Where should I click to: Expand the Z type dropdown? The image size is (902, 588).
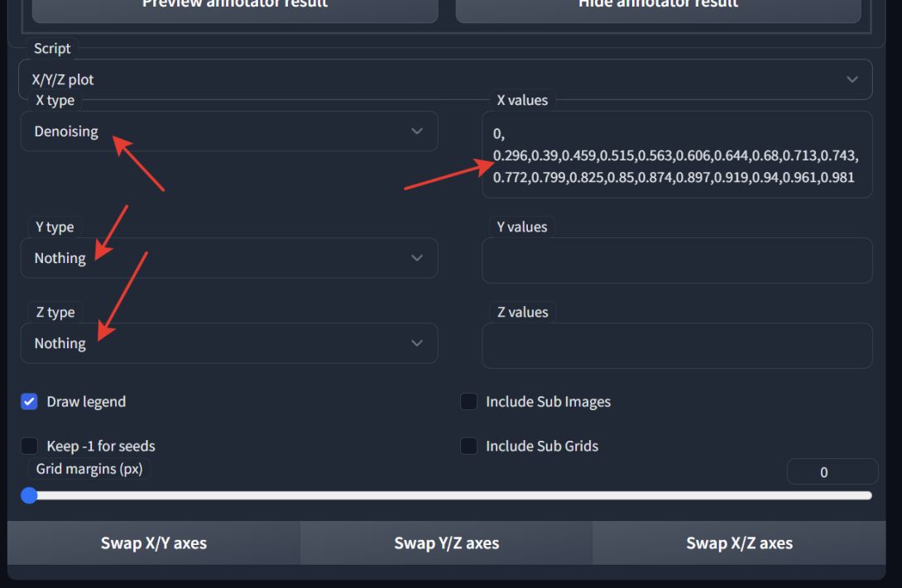tap(229, 342)
